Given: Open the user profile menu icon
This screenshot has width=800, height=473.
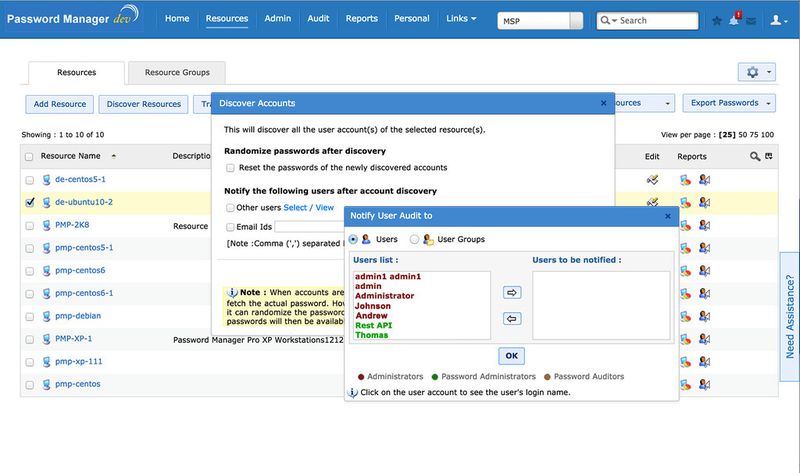Looking at the screenshot, I should coord(778,20).
